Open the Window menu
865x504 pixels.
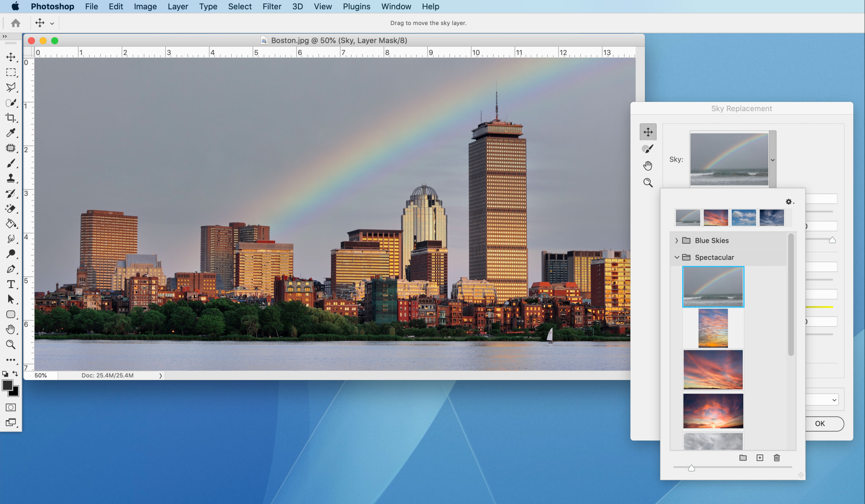396,6
